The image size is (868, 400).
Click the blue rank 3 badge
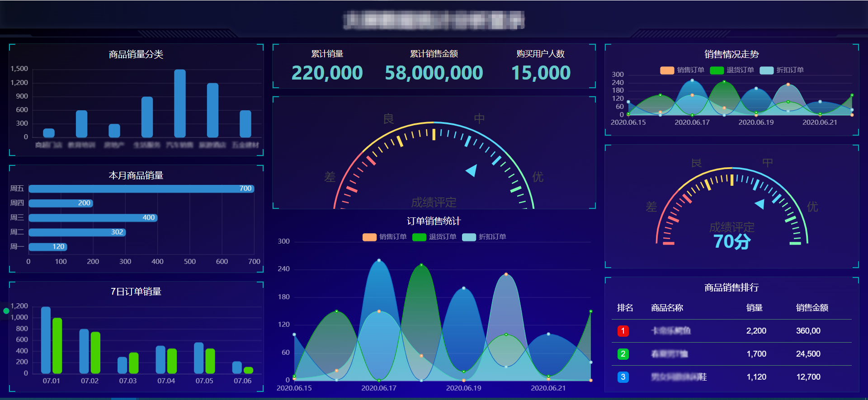coord(623,377)
